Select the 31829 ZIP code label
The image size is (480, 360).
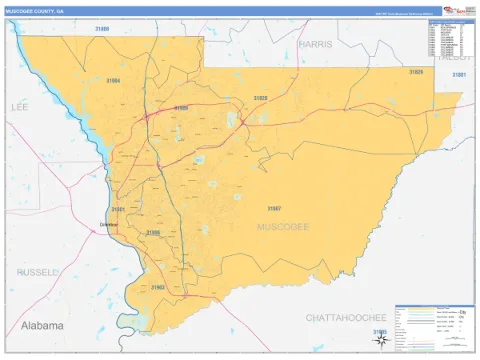coord(416,72)
